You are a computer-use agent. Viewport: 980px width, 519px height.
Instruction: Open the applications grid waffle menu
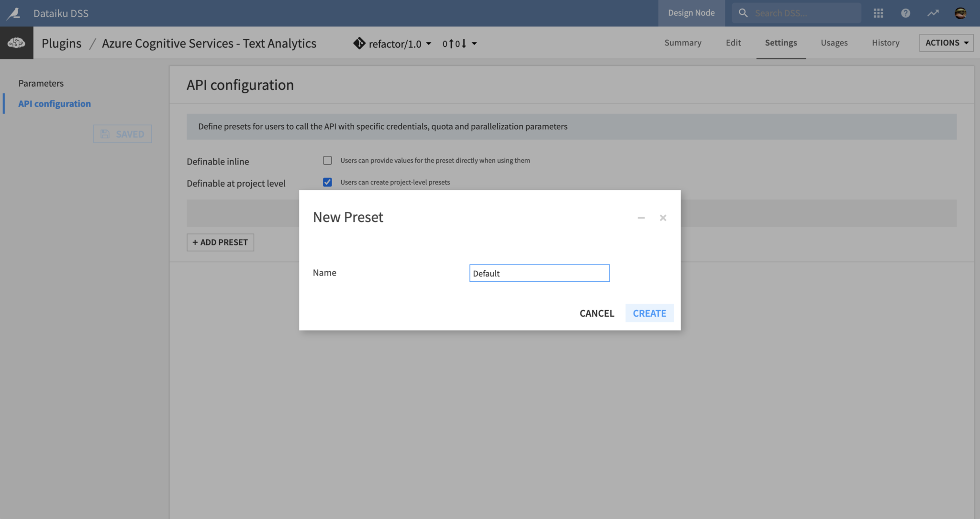879,13
